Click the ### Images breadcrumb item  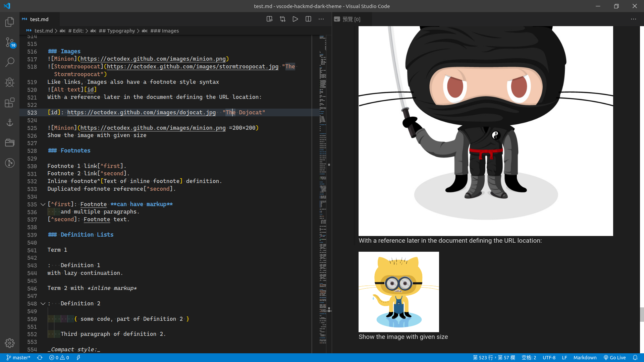click(164, 31)
